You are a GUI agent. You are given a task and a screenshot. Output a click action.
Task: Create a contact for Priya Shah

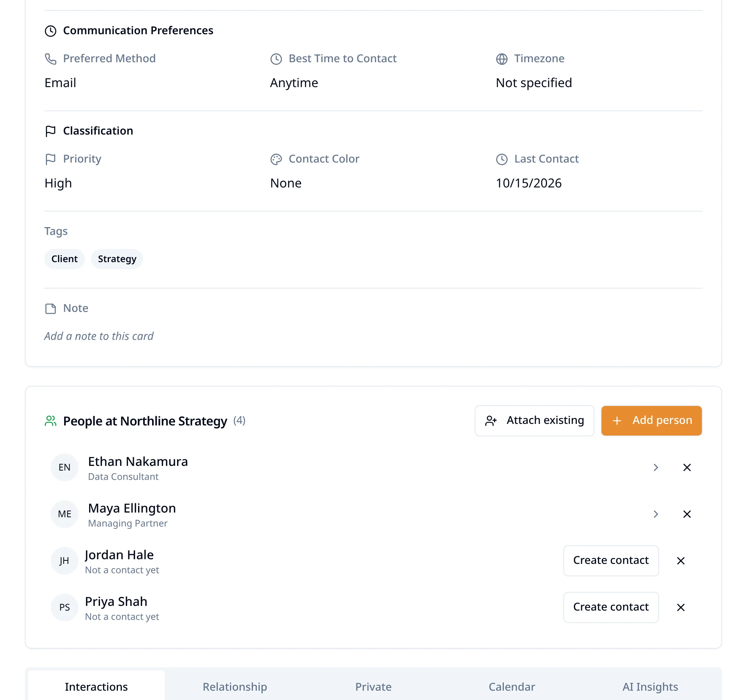tap(611, 607)
